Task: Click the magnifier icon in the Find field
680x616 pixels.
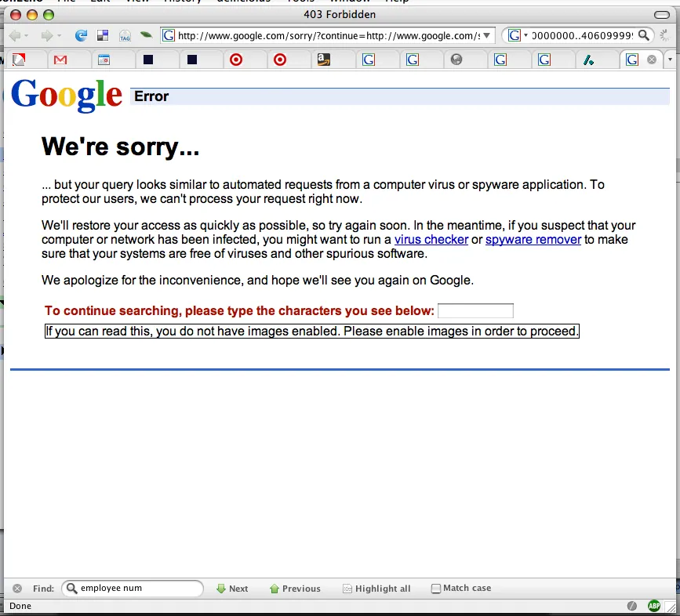Action: coord(71,588)
